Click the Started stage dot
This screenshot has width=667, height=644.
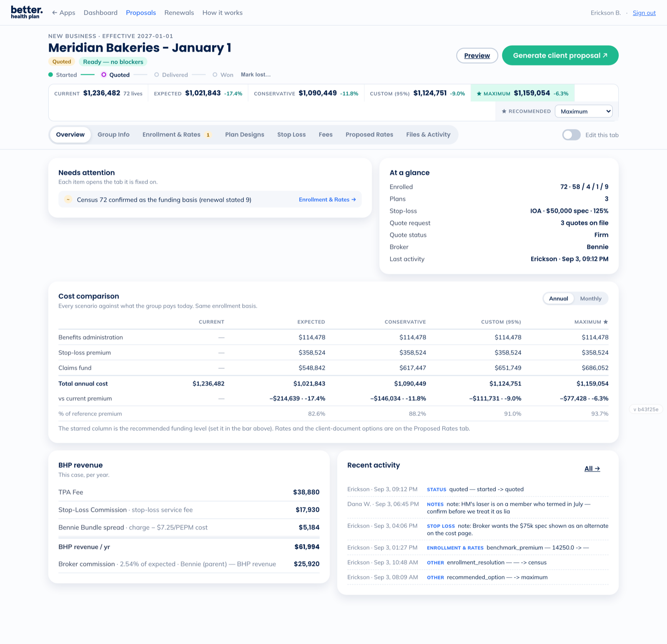pos(50,75)
